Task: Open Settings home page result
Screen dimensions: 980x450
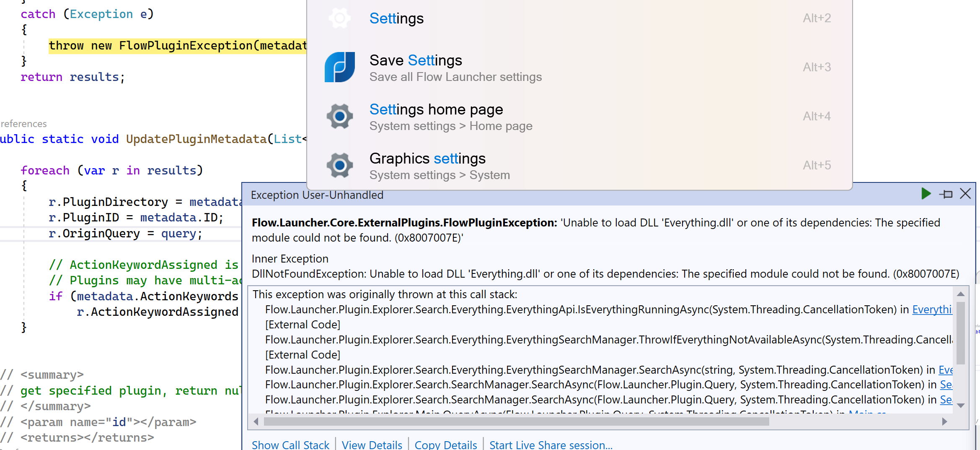Action: pyautogui.click(x=579, y=116)
